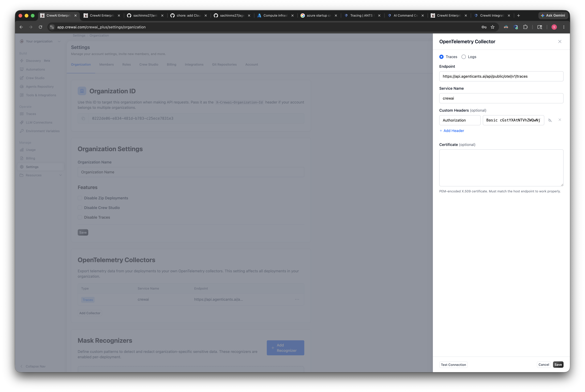Open LLM Connections
Image resolution: width=585 pixels, height=392 pixels.
point(39,123)
